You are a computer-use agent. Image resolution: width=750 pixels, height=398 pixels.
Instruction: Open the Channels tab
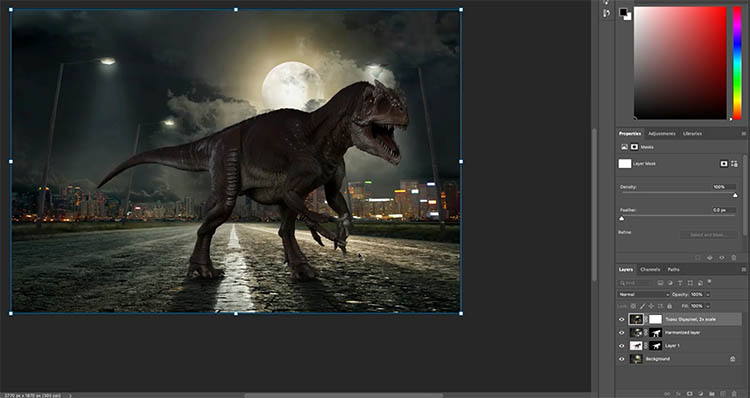[x=650, y=269]
